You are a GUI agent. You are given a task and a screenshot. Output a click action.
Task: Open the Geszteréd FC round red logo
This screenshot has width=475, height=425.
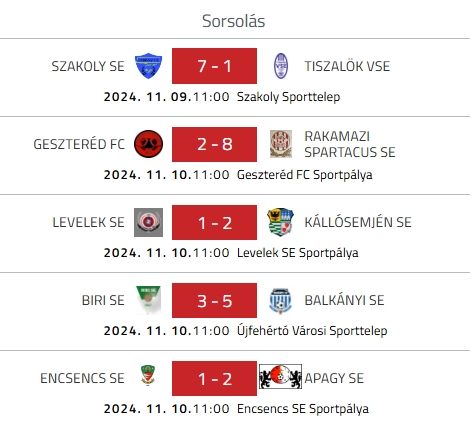pyautogui.click(x=148, y=144)
